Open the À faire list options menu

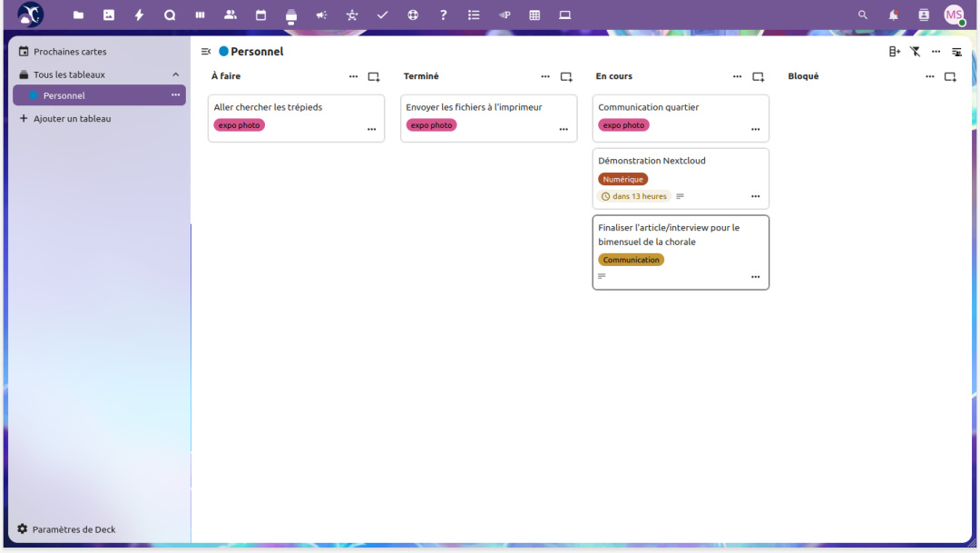point(353,77)
